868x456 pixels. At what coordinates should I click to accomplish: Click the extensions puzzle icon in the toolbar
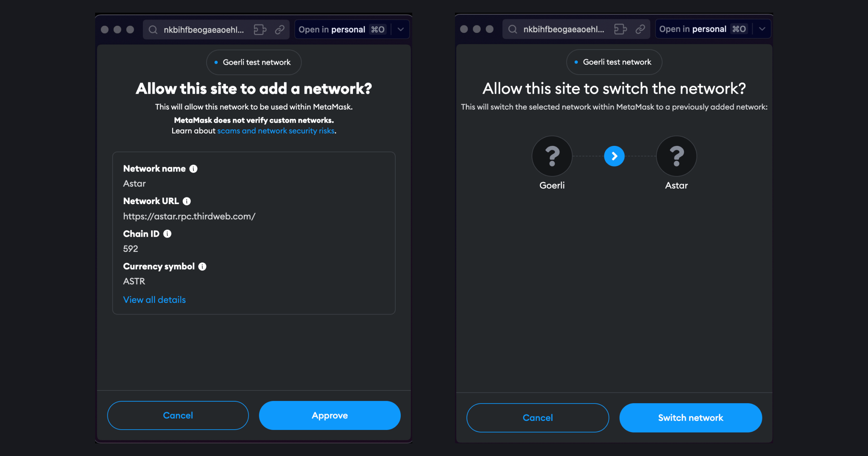tap(260, 29)
